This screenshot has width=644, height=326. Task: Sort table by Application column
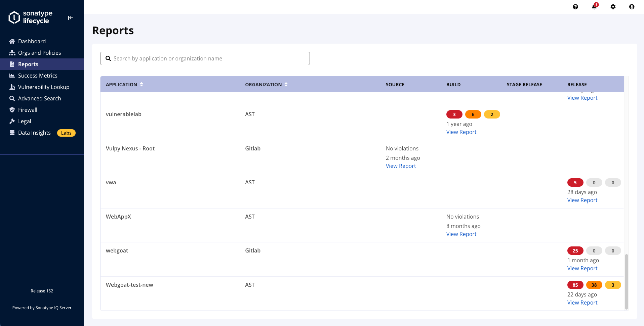[x=142, y=85]
